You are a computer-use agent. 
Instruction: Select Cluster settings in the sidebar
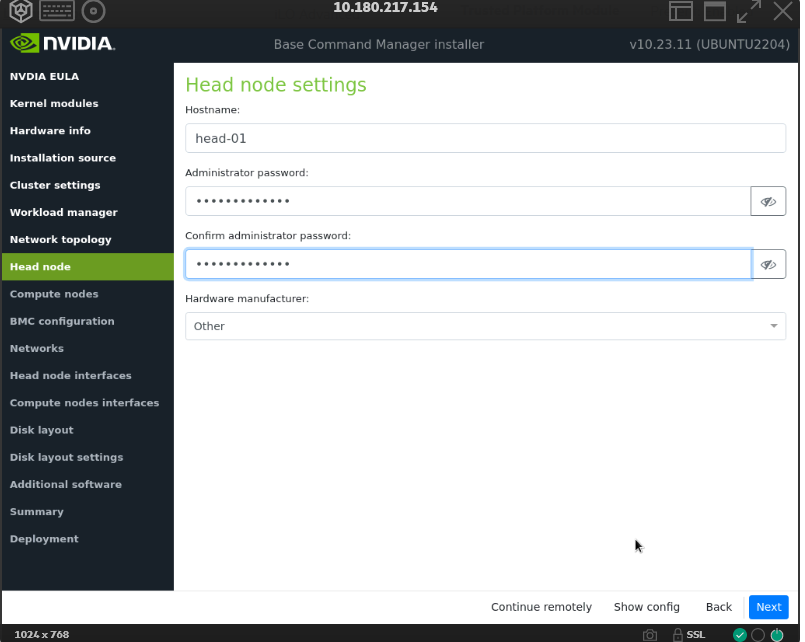coord(55,185)
